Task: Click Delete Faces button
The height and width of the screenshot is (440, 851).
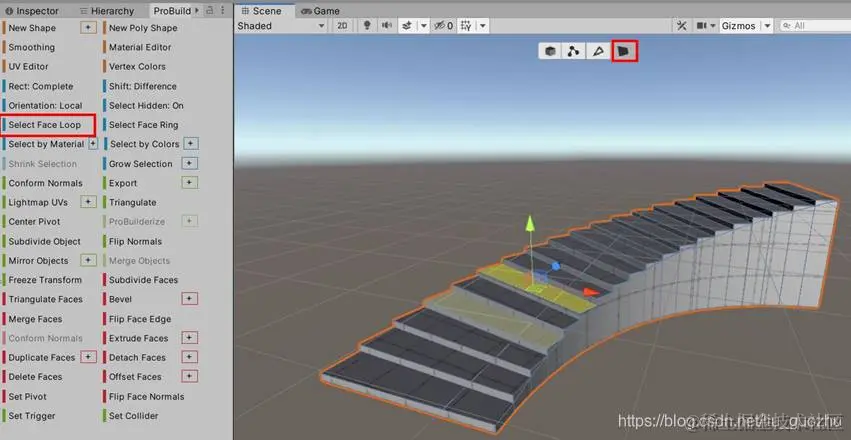Action: (35, 377)
